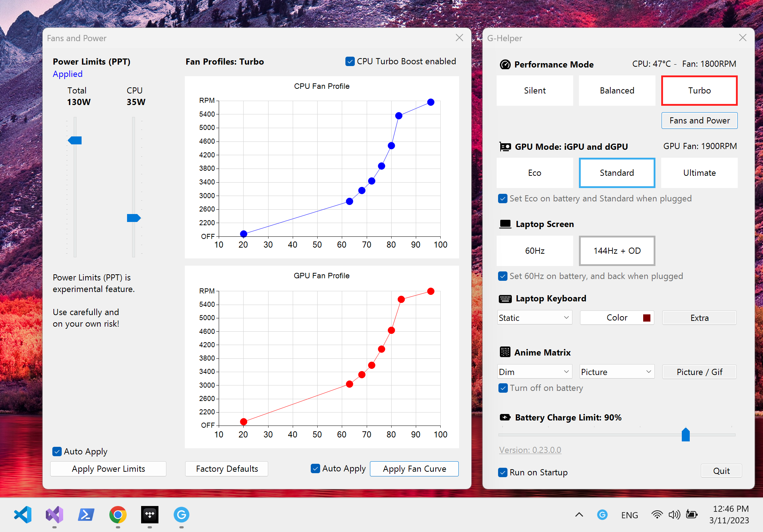The height and width of the screenshot is (532, 763).
Task: Expand the Picture Anime Matrix dropdown
Action: (x=617, y=372)
